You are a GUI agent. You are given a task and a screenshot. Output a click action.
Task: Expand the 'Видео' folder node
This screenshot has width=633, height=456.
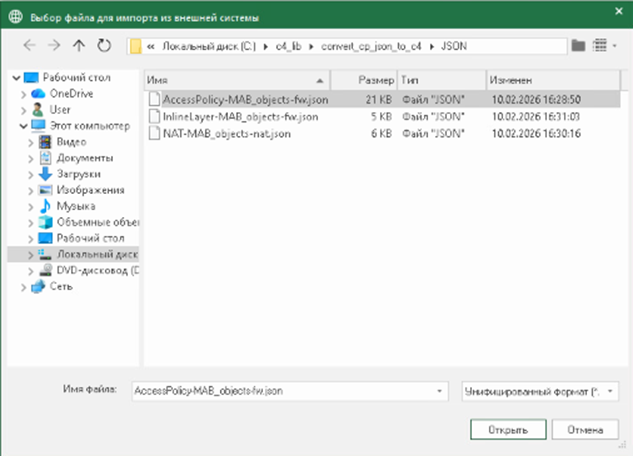(x=31, y=142)
